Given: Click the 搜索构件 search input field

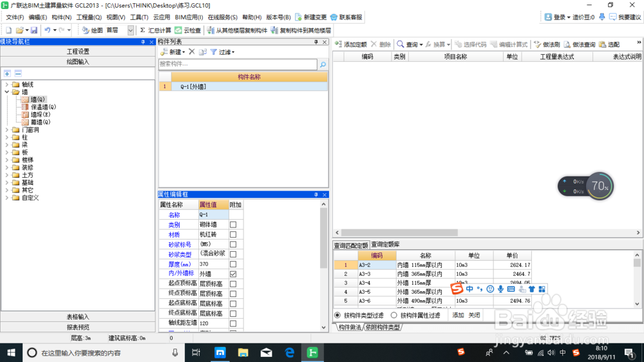Looking at the screenshot, I should 238,64.
